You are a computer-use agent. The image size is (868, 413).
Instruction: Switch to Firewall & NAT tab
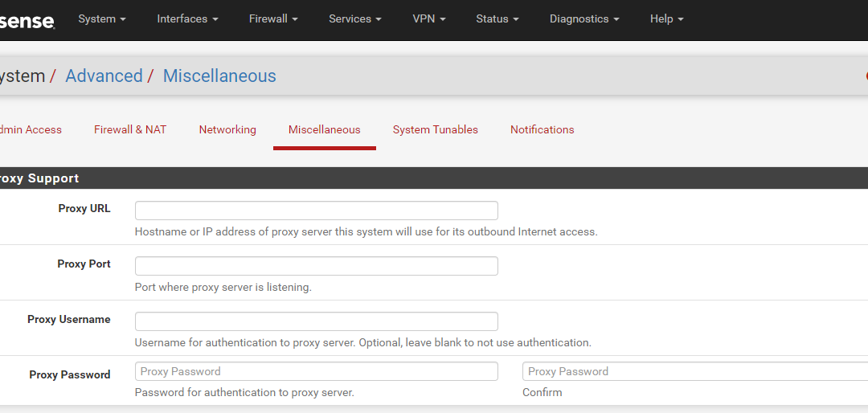[x=130, y=129]
